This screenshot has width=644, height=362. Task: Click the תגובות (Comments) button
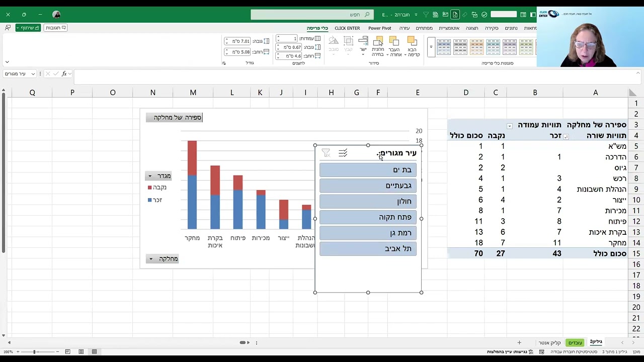55,28
